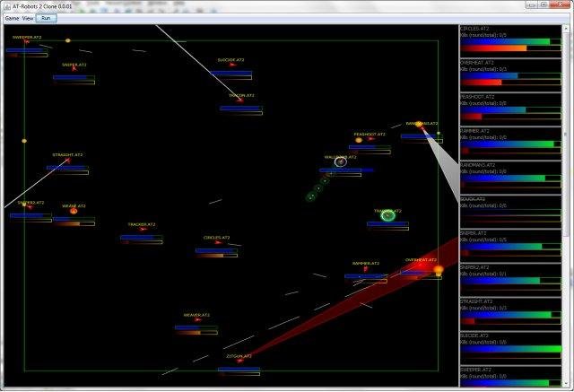Click the blue armor bar under ZITGUN.AT2 robot
574x392 pixels.
(239, 370)
